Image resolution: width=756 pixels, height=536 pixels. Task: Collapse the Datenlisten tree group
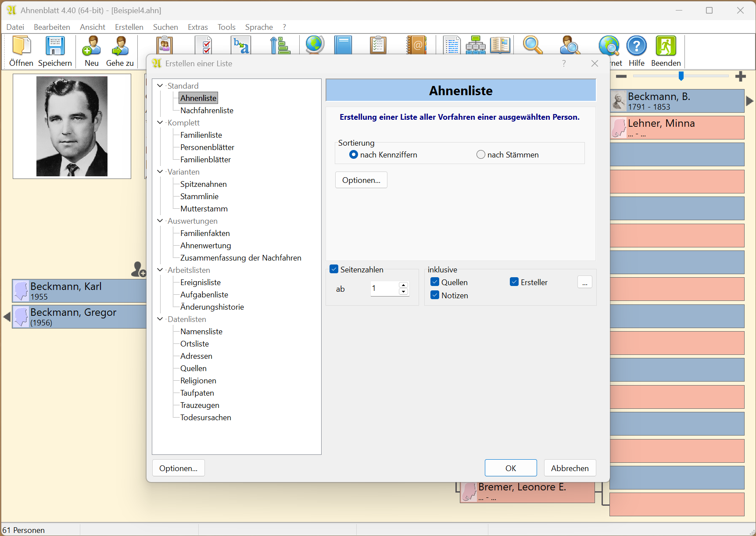pos(160,319)
